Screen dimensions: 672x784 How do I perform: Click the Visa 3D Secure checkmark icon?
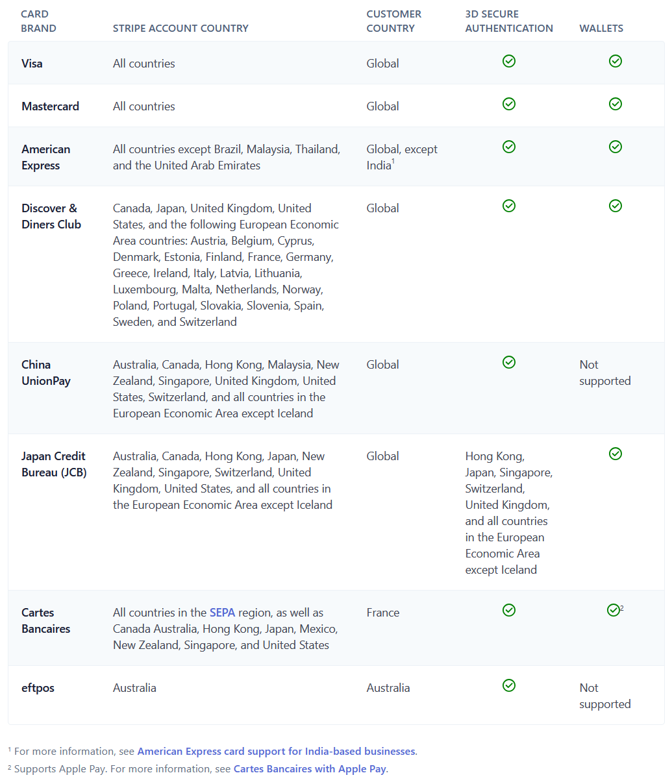point(509,61)
